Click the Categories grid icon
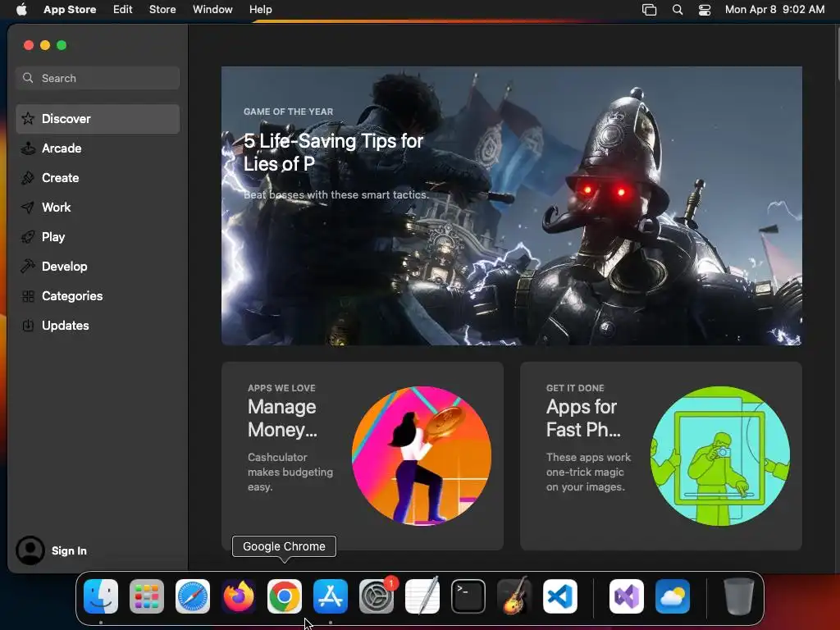Viewport: 840px width, 630px height. (x=28, y=296)
